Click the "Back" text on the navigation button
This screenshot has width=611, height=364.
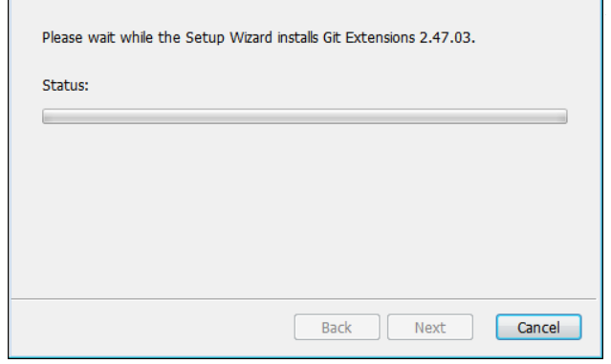[337, 328]
